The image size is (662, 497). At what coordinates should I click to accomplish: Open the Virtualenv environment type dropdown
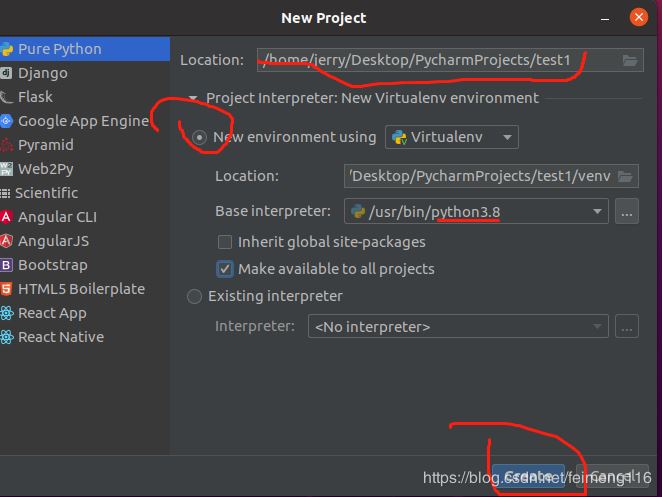(452, 137)
